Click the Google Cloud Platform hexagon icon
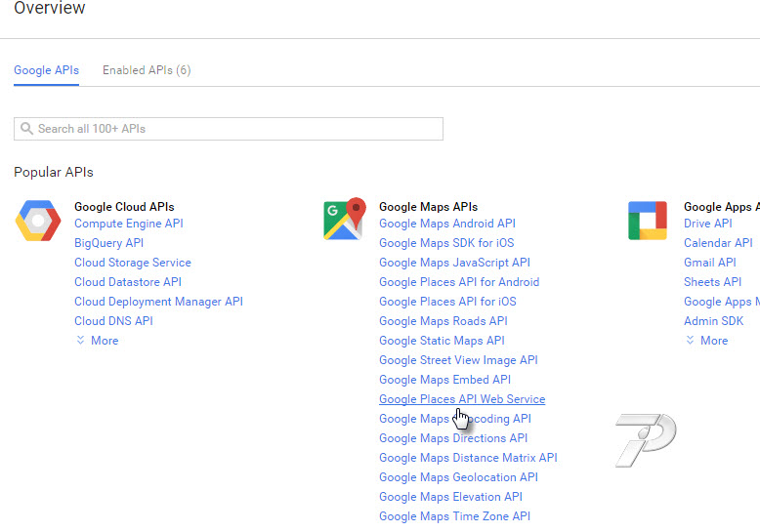 (38, 222)
